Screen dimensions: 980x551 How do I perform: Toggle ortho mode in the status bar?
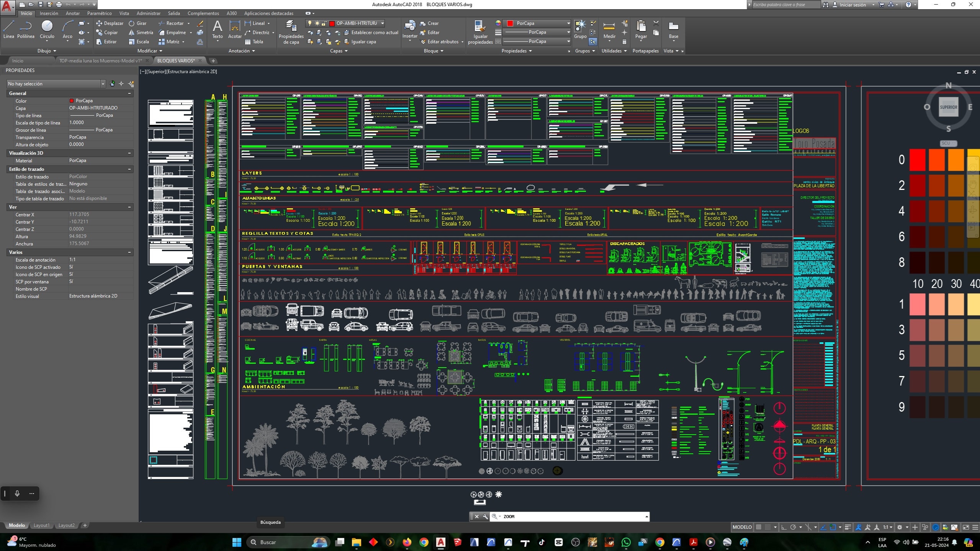point(784,527)
